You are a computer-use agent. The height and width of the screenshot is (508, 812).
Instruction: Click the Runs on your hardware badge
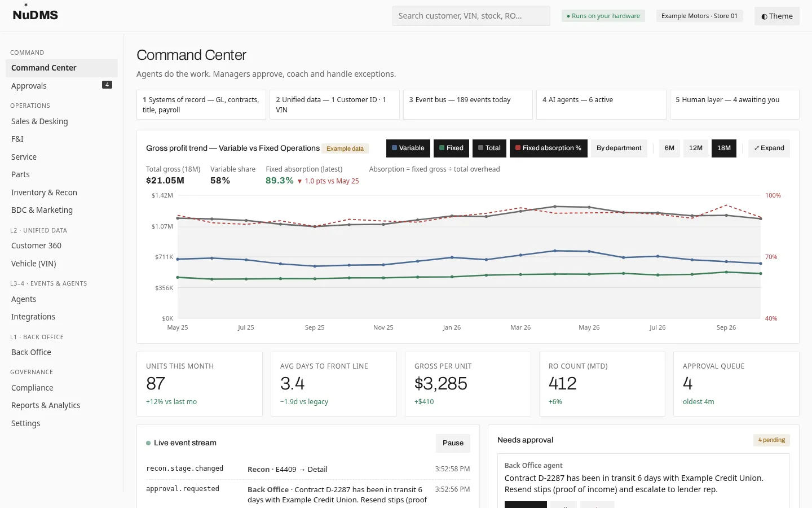(603, 16)
